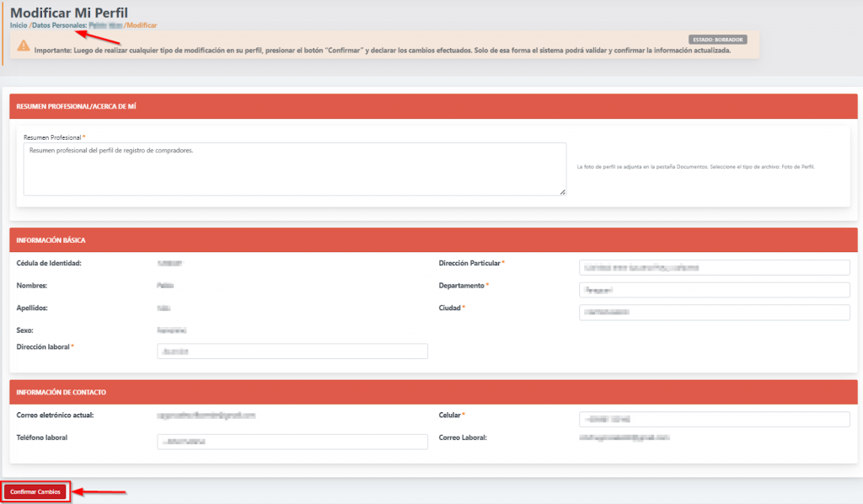Viewport: 863px width, 504px height.
Task: Click the Resumen Profesional/Acerca de mí header
Action: point(433,106)
